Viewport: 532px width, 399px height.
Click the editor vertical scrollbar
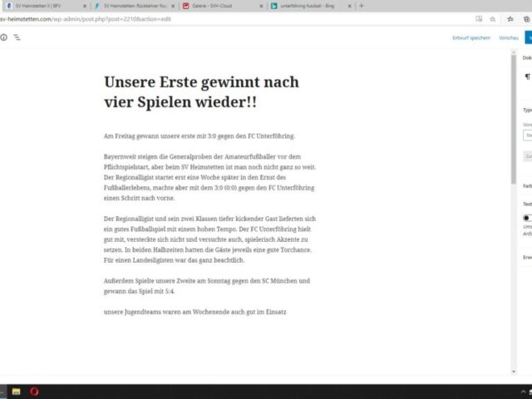pos(513,166)
